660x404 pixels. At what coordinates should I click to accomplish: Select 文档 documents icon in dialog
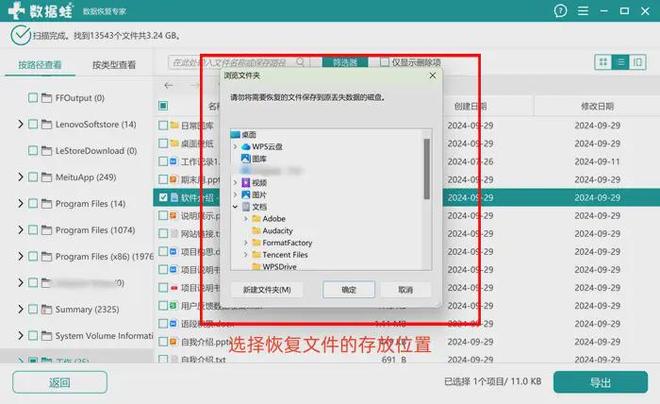coord(246,207)
